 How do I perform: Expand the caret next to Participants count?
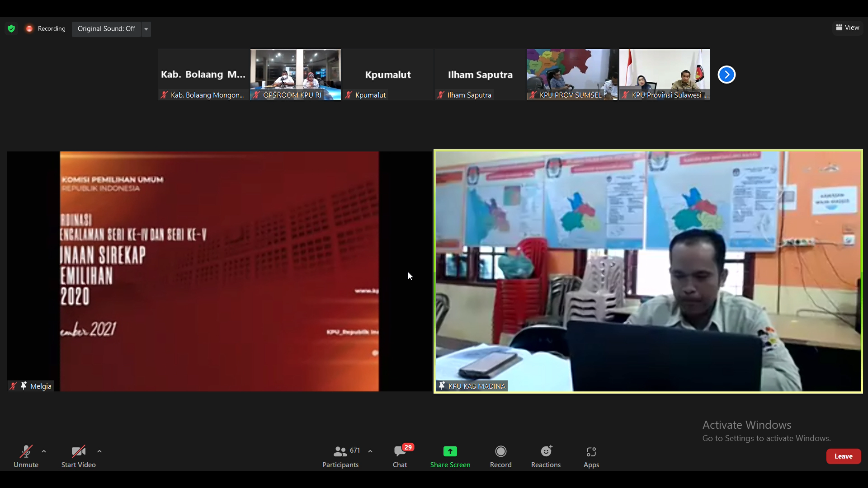[x=370, y=451]
